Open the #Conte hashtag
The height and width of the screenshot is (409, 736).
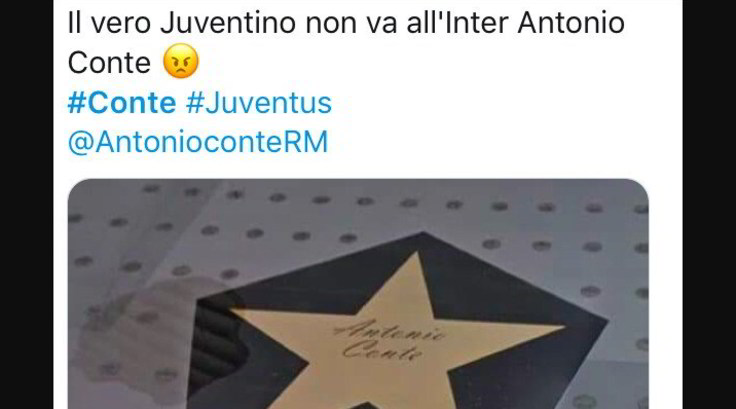pos(122,103)
